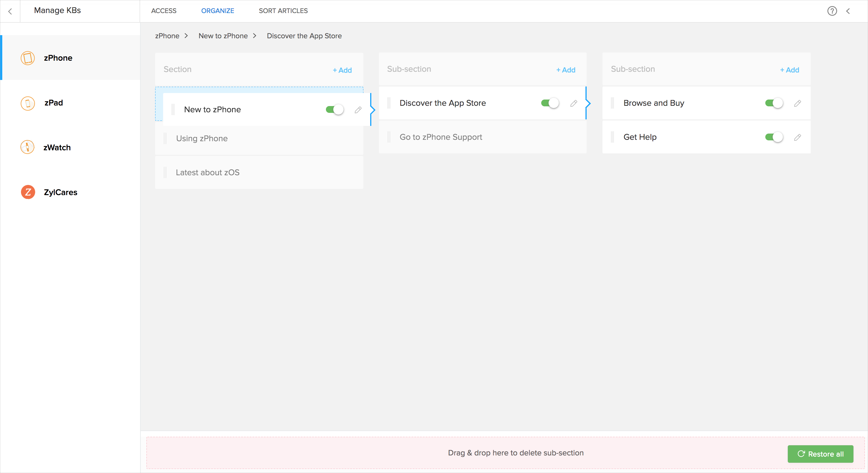Image resolution: width=868 pixels, height=473 pixels.
Task: Switch to the Access tab
Action: [x=164, y=11]
